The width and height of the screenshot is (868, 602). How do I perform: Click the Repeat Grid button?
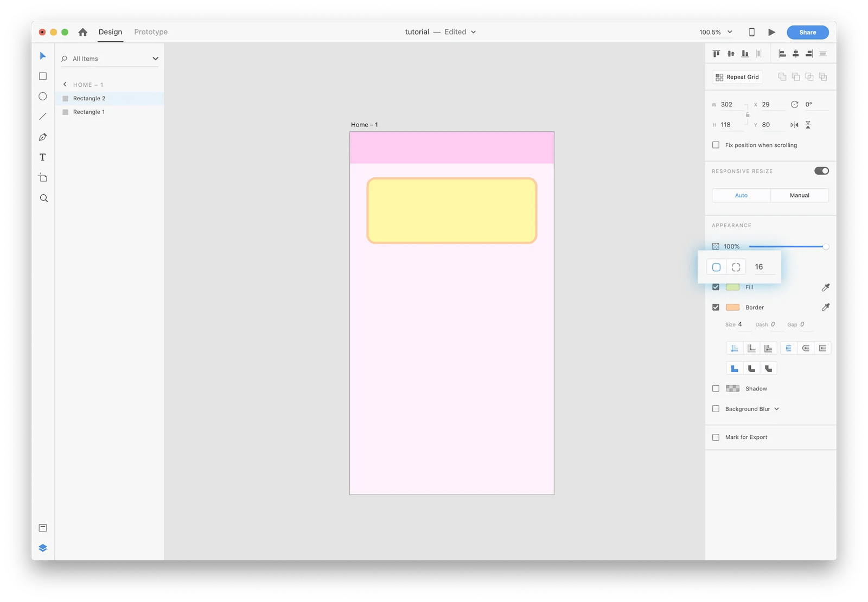[x=737, y=77]
